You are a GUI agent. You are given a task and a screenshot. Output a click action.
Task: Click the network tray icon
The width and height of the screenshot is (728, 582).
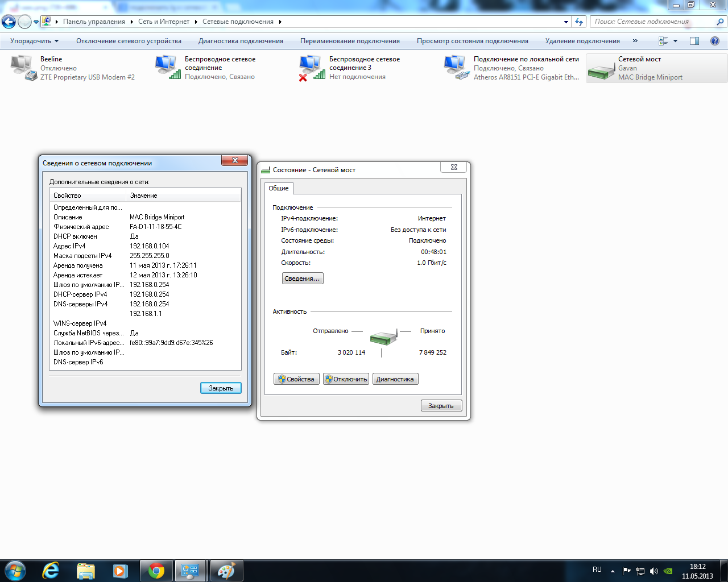click(x=640, y=571)
